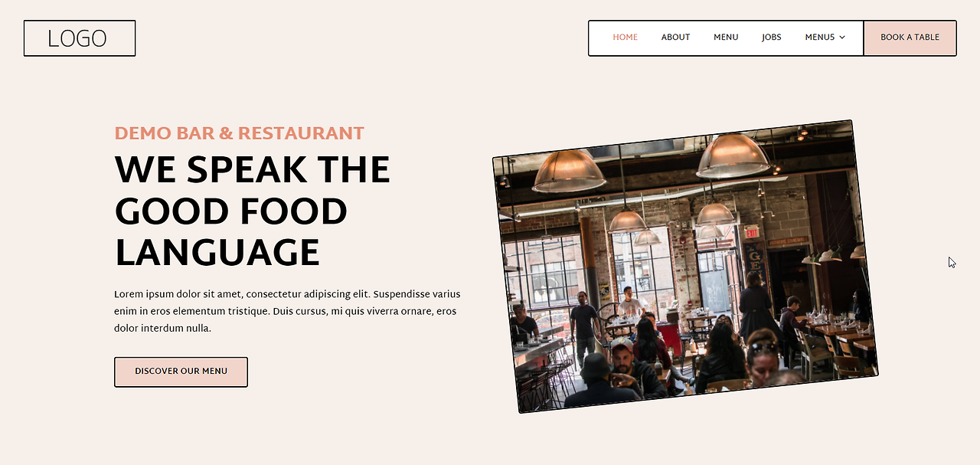Screen dimensions: 980x465
Task: Click the Lorem ipsum paragraph text
Action: (287, 311)
